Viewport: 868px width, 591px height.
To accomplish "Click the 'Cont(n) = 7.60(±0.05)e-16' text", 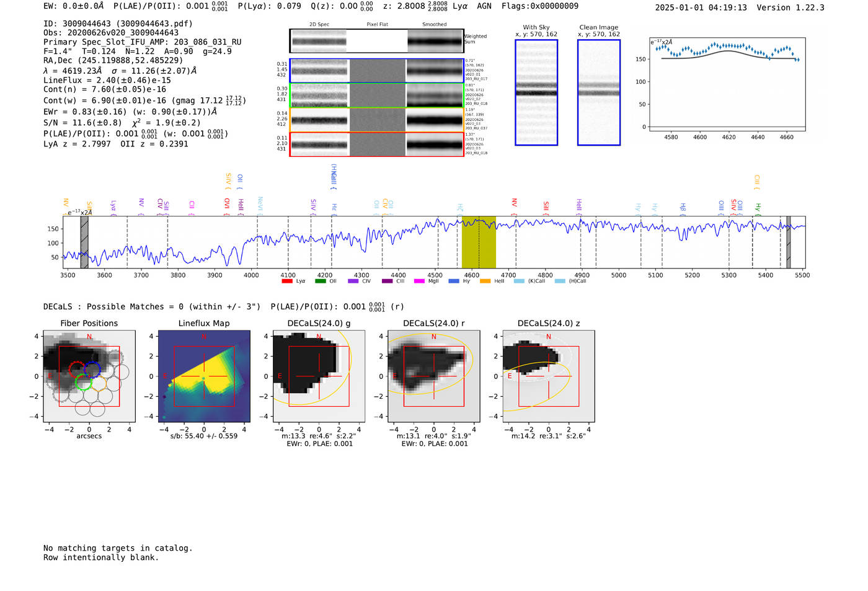I will point(105,89).
